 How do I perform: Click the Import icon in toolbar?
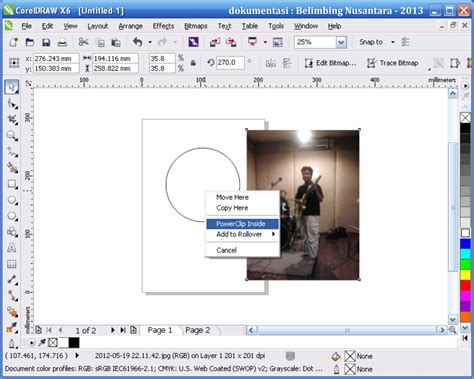click(215, 42)
